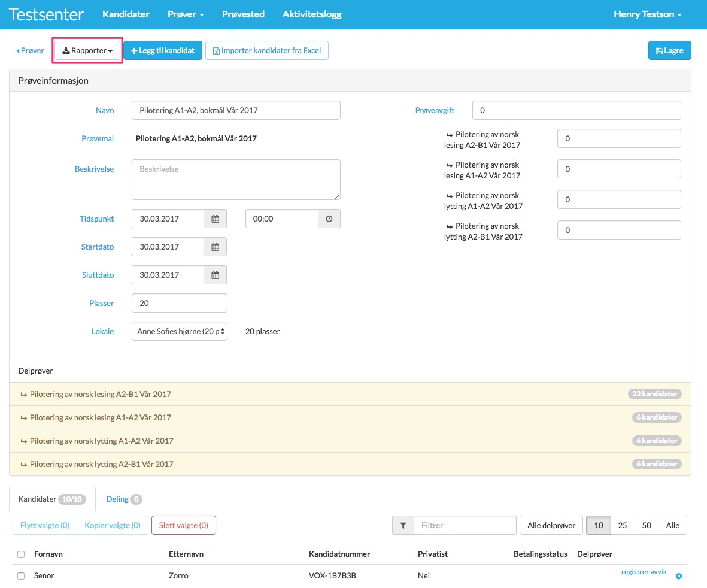Image resolution: width=707 pixels, height=588 pixels.
Task: Click the Plasser input with 20
Action: [180, 303]
